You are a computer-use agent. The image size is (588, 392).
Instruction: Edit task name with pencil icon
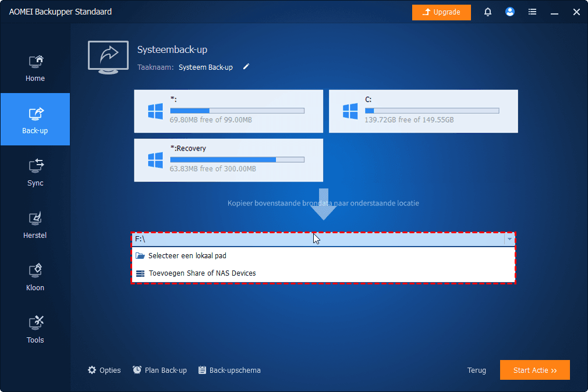[x=246, y=67]
